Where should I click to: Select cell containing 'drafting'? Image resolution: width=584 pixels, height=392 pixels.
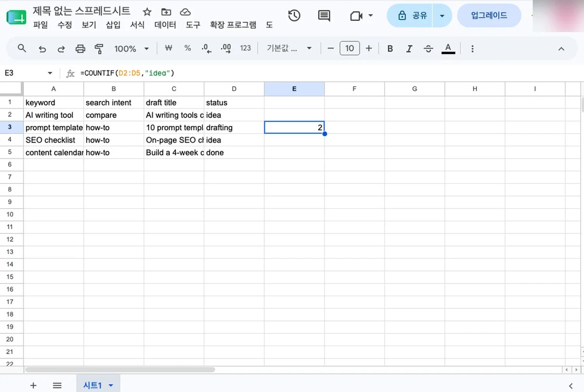point(234,127)
